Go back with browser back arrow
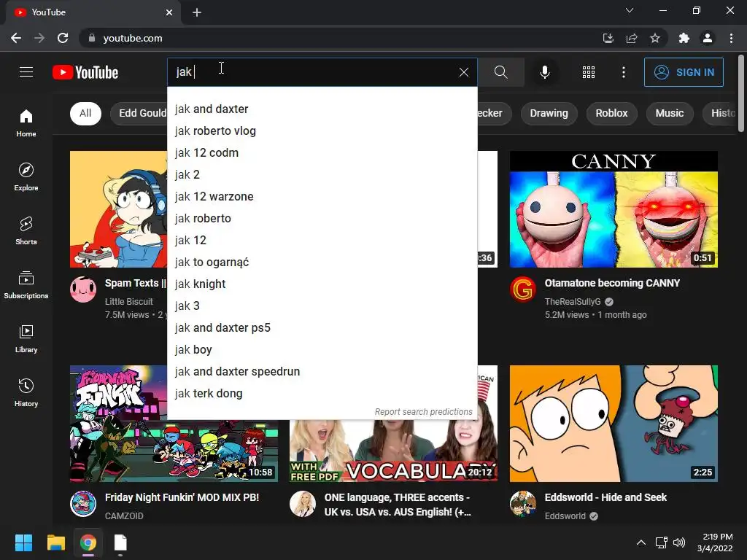This screenshot has width=747, height=560. point(16,38)
